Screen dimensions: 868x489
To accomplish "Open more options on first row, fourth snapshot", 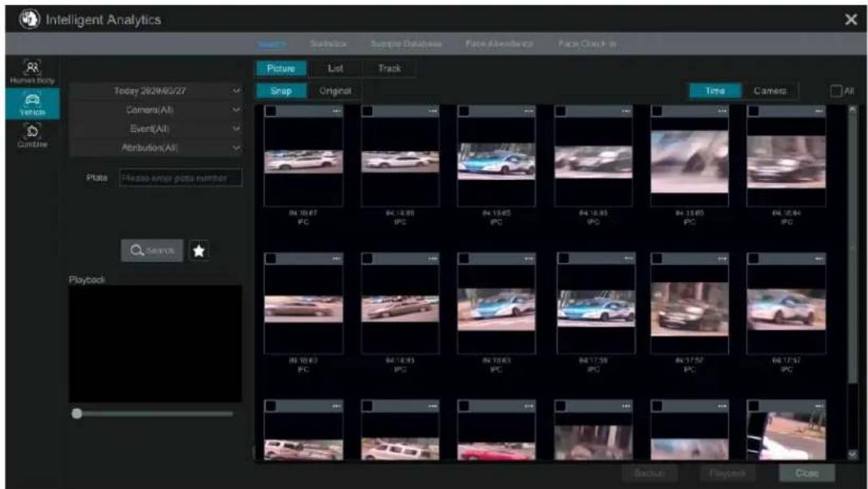I will click(625, 111).
